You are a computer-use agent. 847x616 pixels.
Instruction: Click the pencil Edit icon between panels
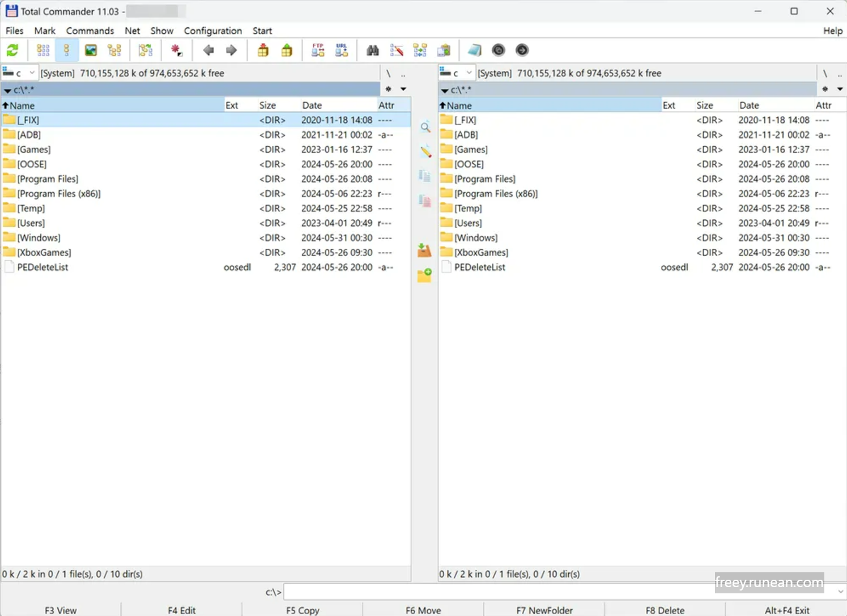pos(425,151)
